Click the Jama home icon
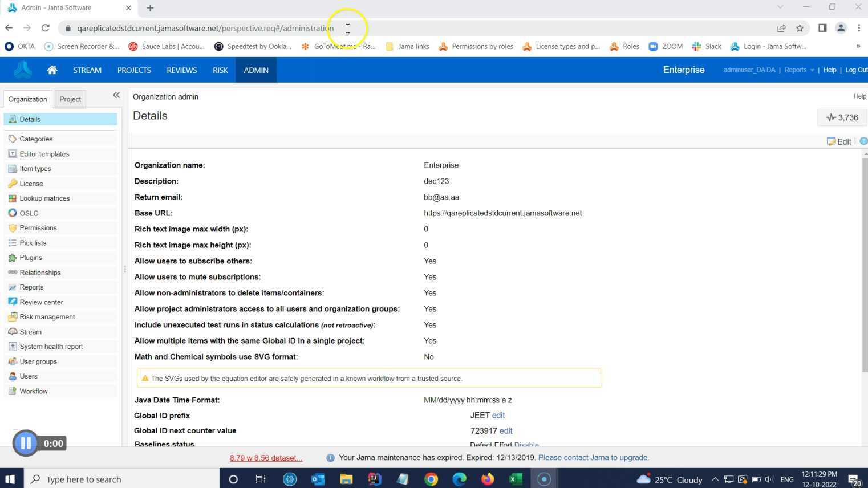 [x=52, y=70]
